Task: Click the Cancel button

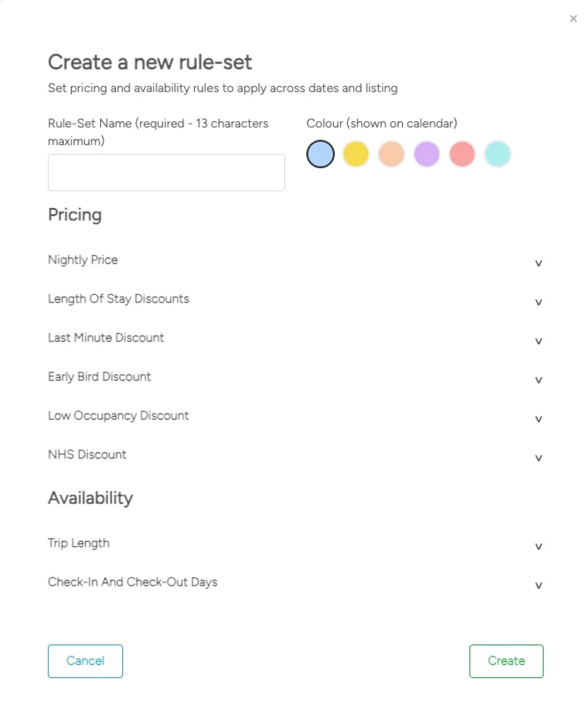Action: coord(85,661)
